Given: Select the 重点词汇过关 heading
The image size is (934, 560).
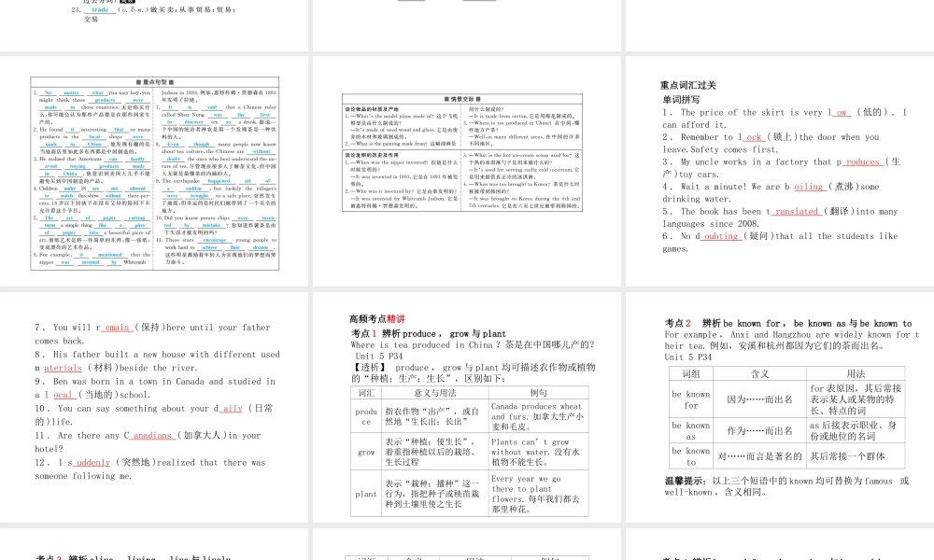Looking at the screenshot, I should click(688, 86).
